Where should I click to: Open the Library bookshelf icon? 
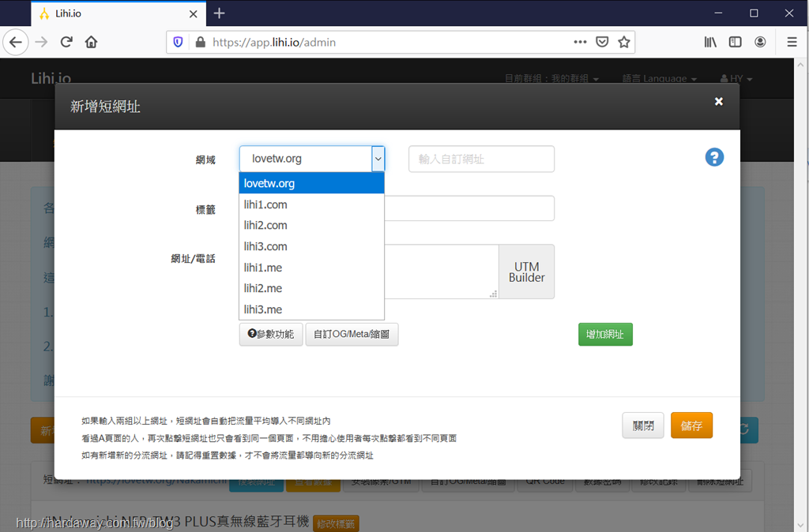(710, 43)
